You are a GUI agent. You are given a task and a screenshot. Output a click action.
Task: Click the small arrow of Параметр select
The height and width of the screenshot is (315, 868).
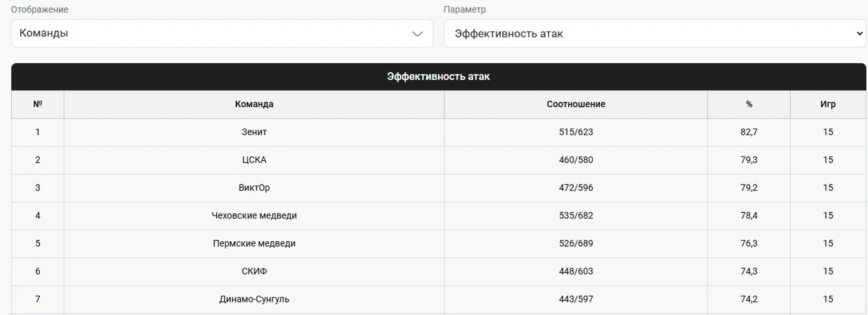pos(859,34)
